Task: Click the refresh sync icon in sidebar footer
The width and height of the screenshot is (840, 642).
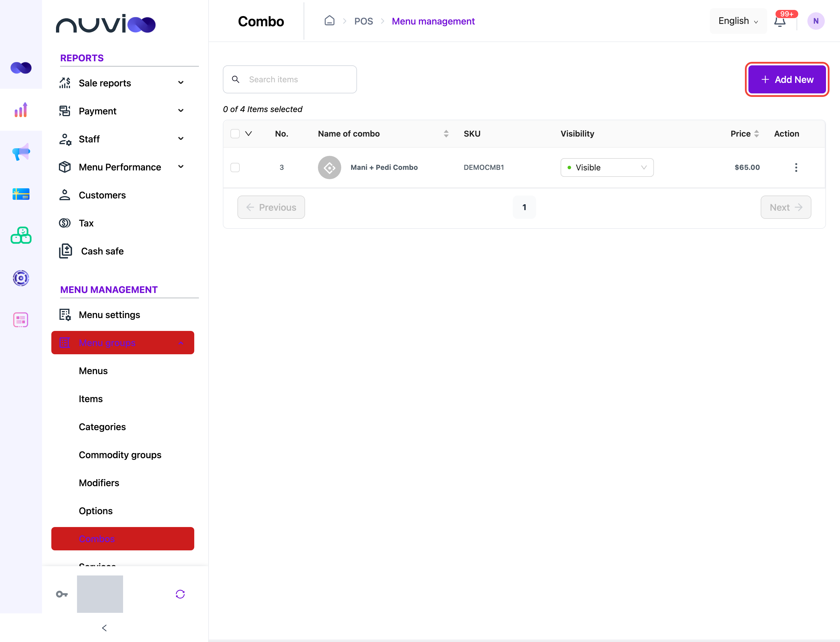Action: (x=180, y=594)
